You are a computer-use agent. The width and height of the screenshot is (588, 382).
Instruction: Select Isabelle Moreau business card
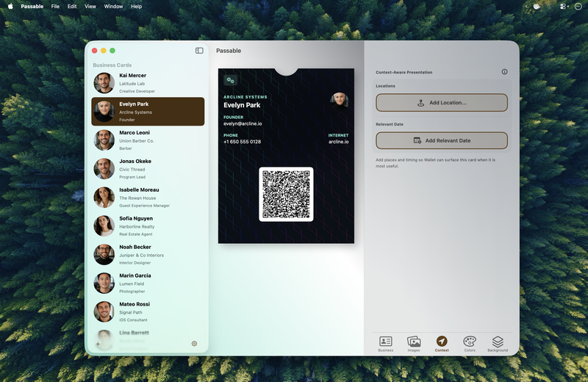tap(148, 197)
